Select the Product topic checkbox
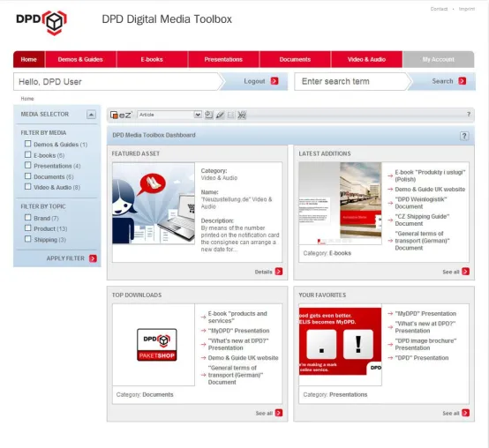Screen dimensions: 489x448 coord(27,228)
